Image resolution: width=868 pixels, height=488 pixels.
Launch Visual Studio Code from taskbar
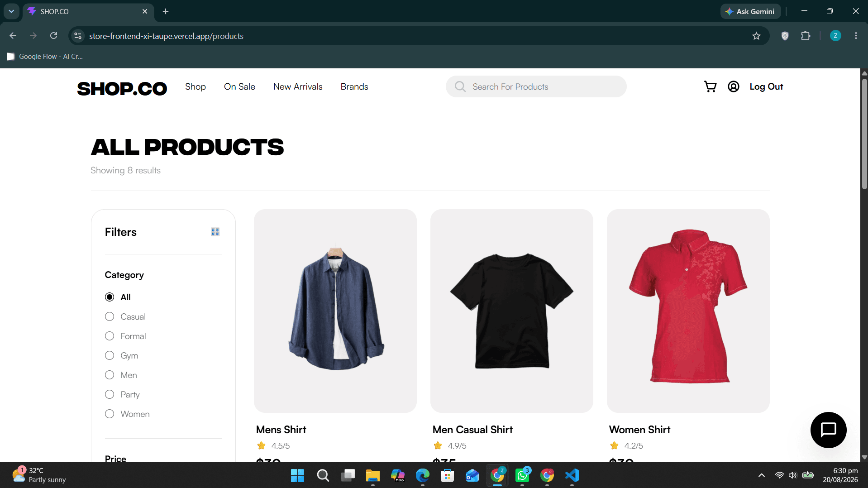coord(572,475)
